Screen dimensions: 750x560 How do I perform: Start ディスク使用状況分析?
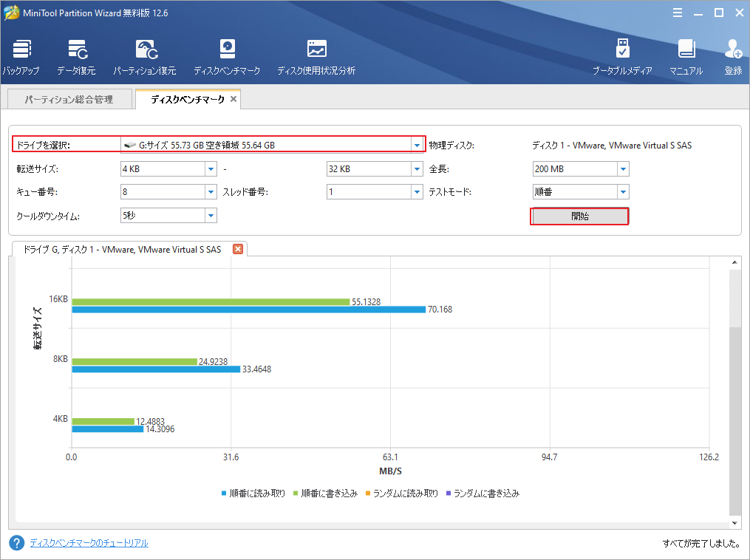point(316,56)
